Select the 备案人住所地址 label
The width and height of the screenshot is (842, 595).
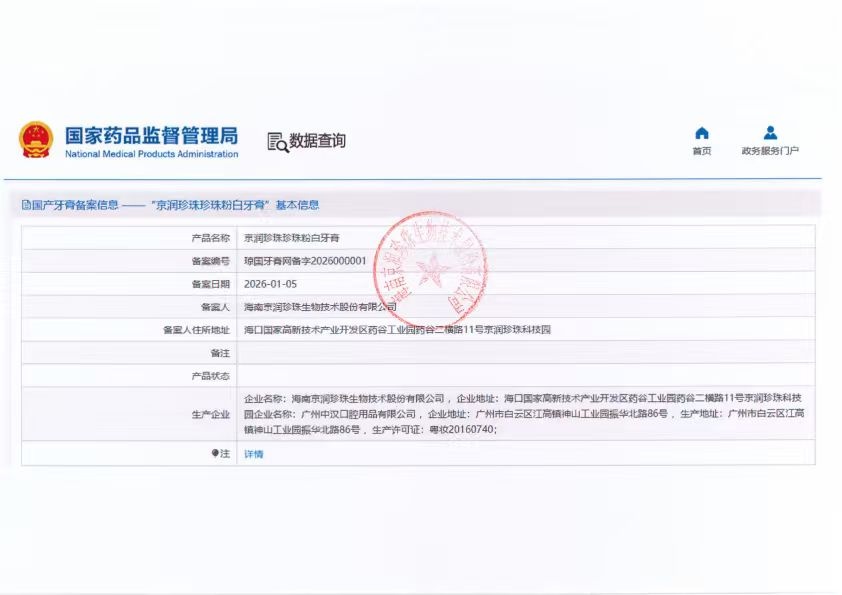tap(197, 330)
